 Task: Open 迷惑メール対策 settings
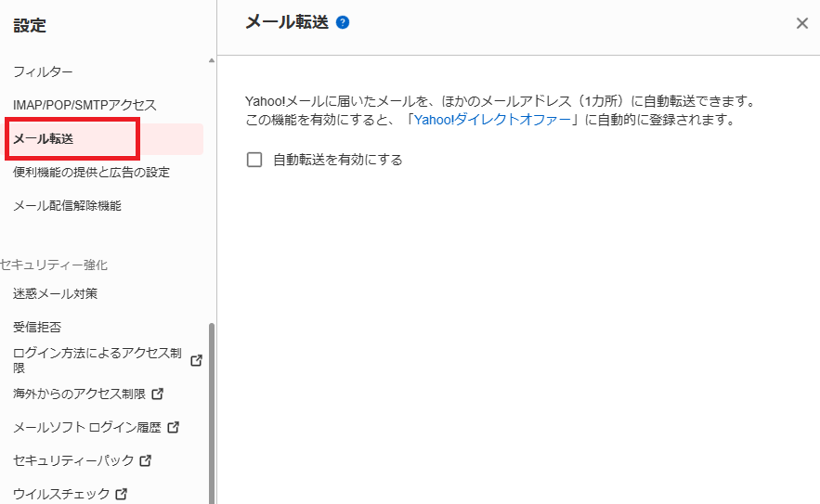(55, 293)
